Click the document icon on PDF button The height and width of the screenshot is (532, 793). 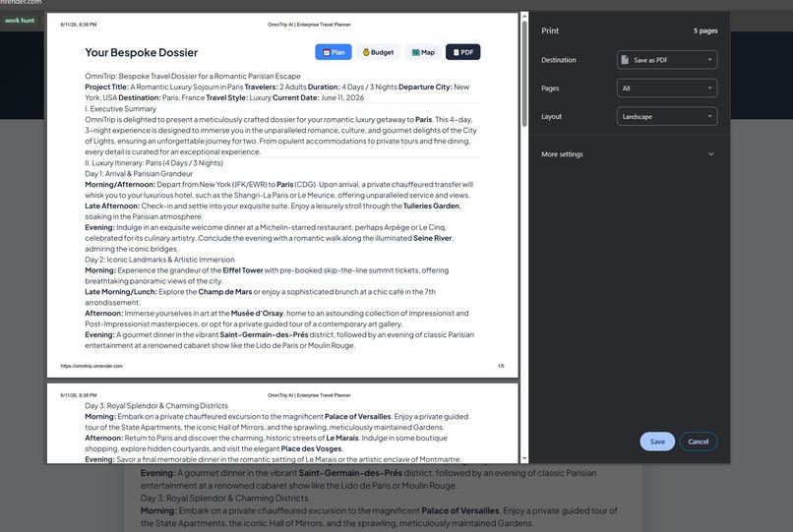point(456,52)
